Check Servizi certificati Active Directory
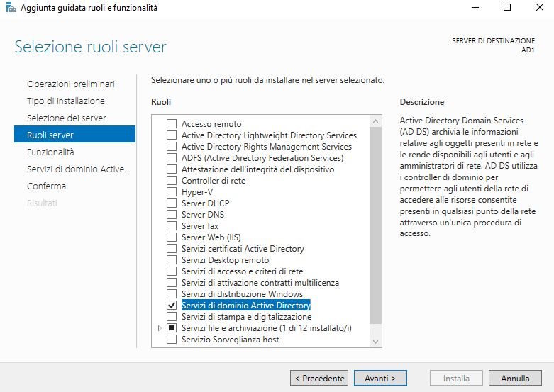 [172, 249]
